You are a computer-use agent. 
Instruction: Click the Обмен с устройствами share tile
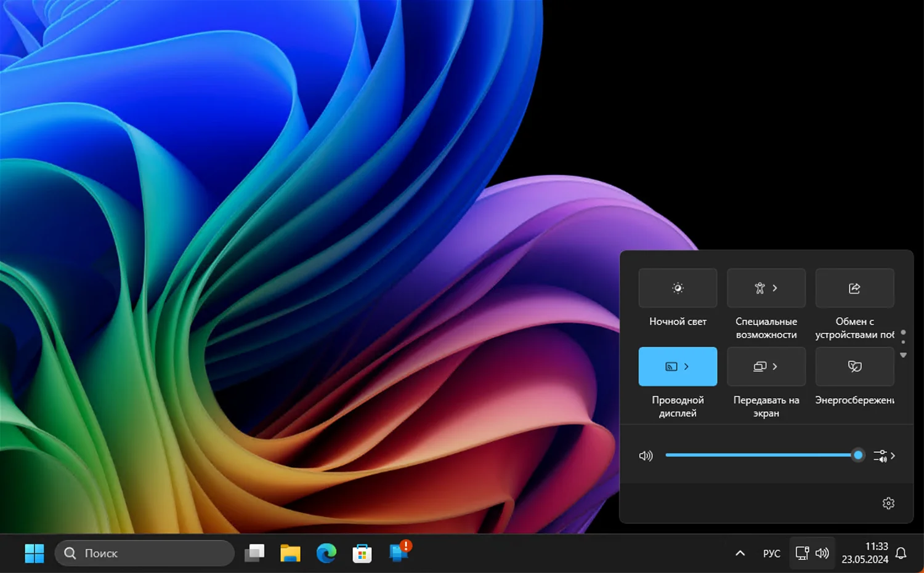click(x=854, y=288)
